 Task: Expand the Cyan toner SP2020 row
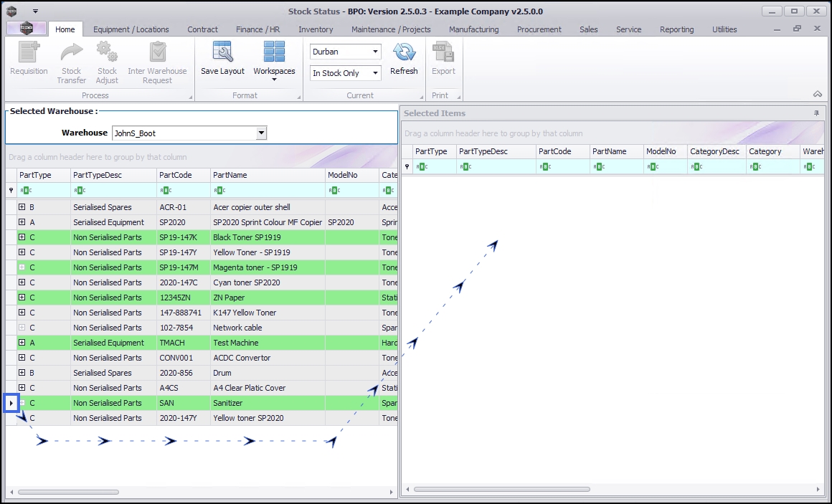click(22, 282)
